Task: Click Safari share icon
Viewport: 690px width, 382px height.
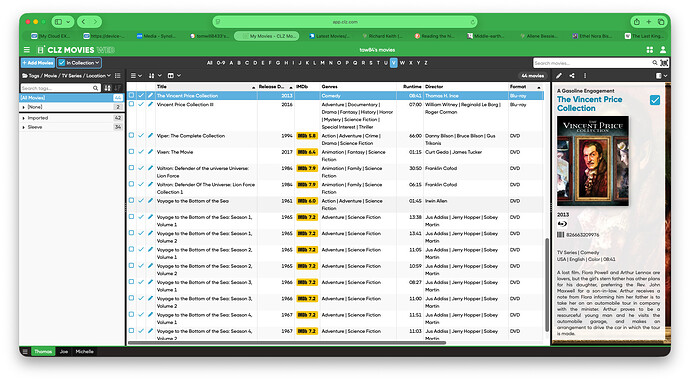Action: tap(636, 22)
